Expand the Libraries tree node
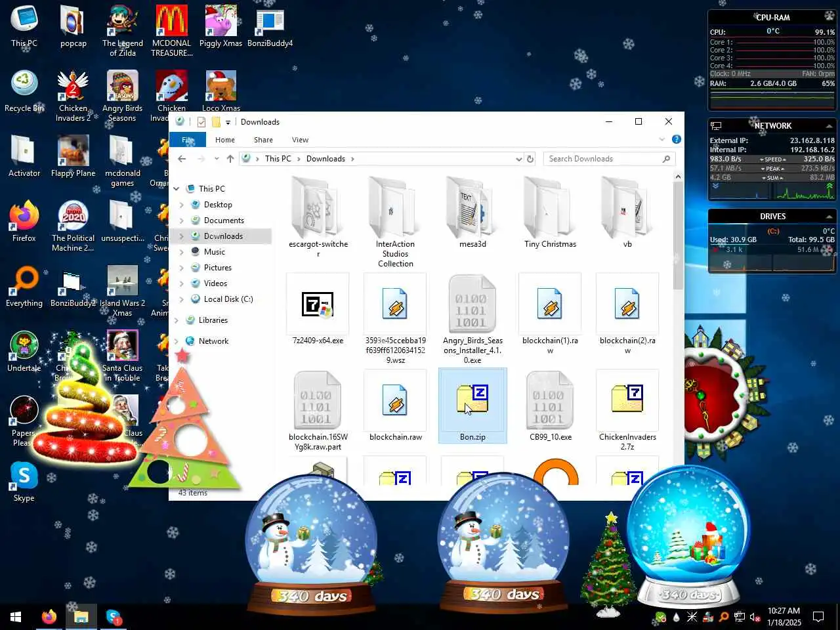840x630 pixels. pyautogui.click(x=177, y=320)
